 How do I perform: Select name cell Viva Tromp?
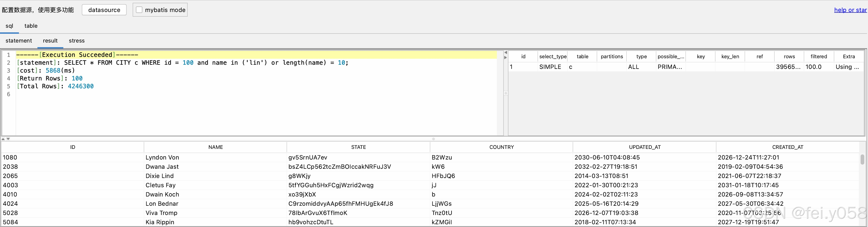tap(216, 213)
